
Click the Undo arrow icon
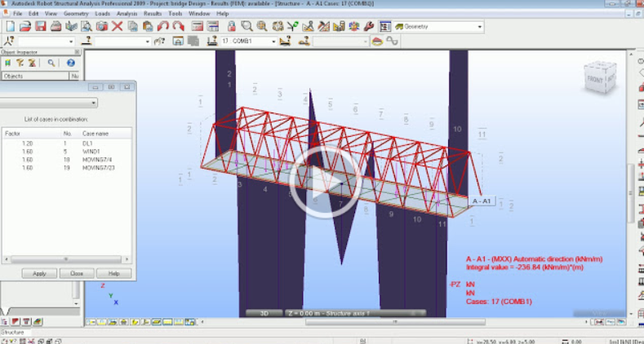pos(162,26)
